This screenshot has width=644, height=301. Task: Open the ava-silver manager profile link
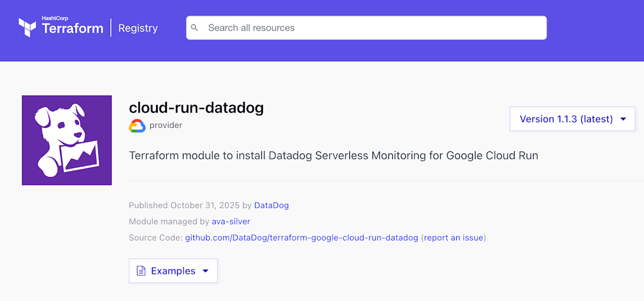coord(231,221)
